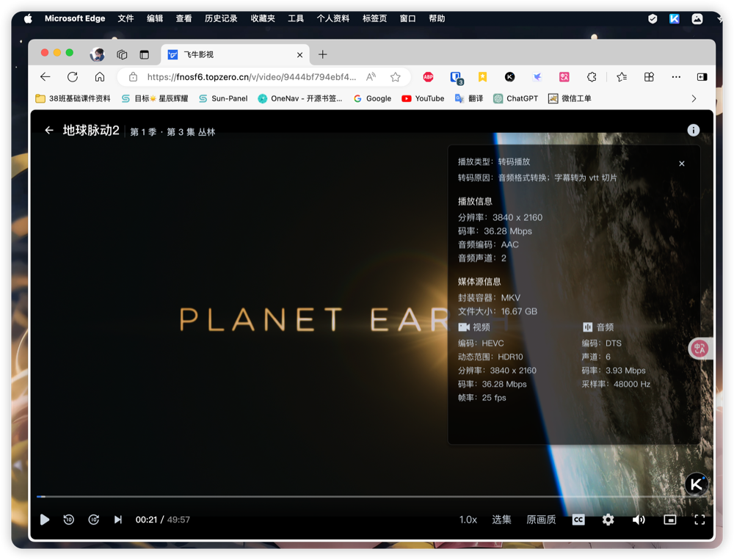
Task: Toggle the video info button
Action: pos(694,130)
